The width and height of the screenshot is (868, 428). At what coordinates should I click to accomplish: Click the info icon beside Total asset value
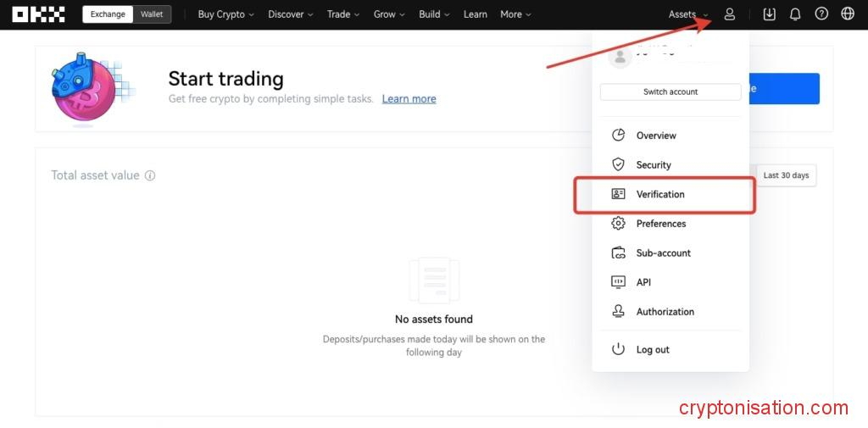click(150, 176)
